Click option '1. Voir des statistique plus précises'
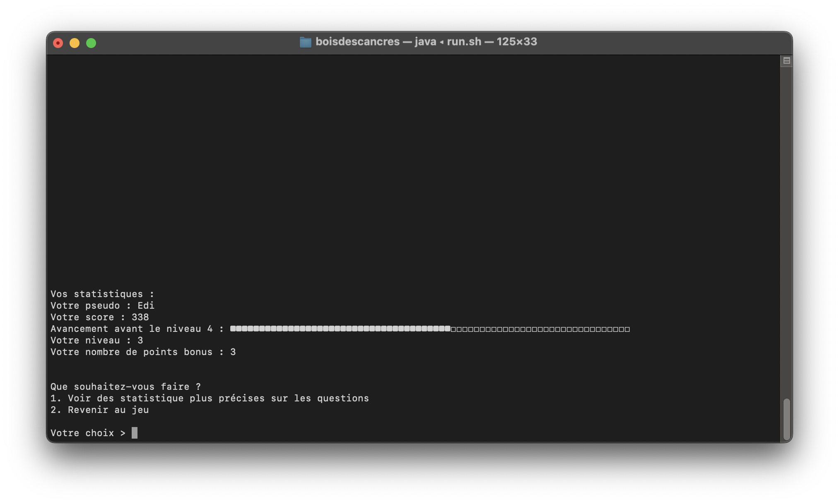The image size is (839, 504). pos(210,398)
